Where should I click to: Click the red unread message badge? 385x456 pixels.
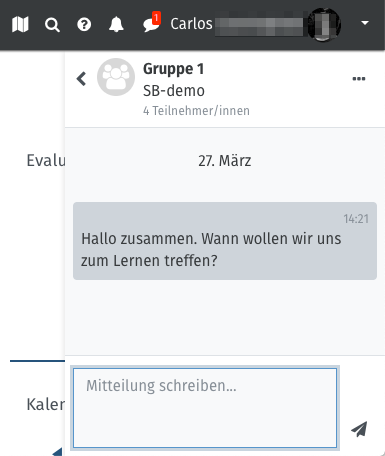156,18
